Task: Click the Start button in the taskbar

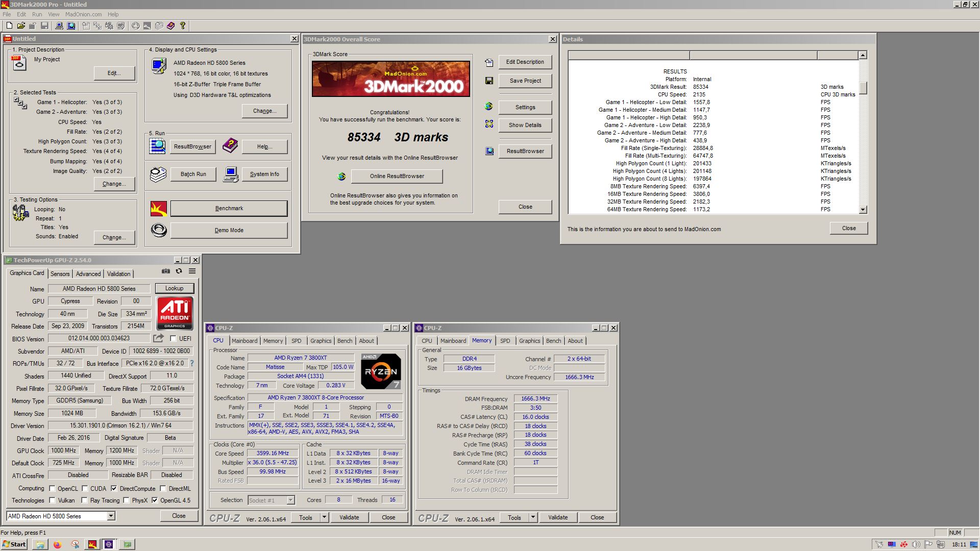Action: (x=14, y=544)
